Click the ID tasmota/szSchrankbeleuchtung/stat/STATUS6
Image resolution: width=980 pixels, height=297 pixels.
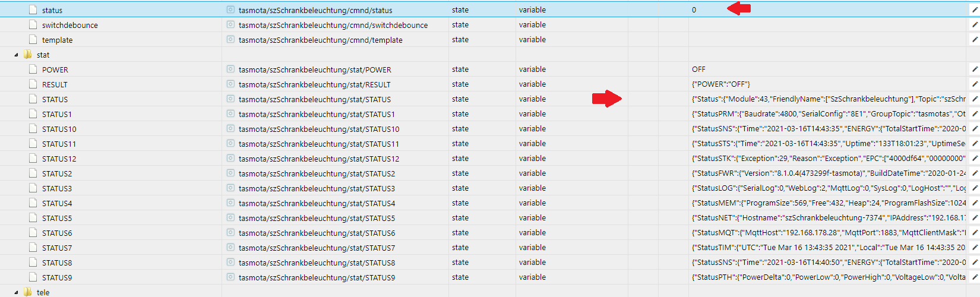point(317,233)
